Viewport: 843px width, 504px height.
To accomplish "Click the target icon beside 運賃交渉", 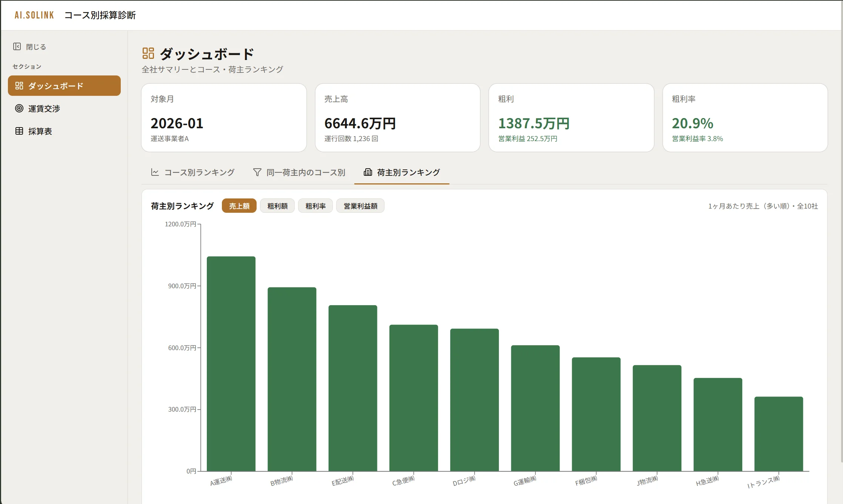I will point(19,108).
